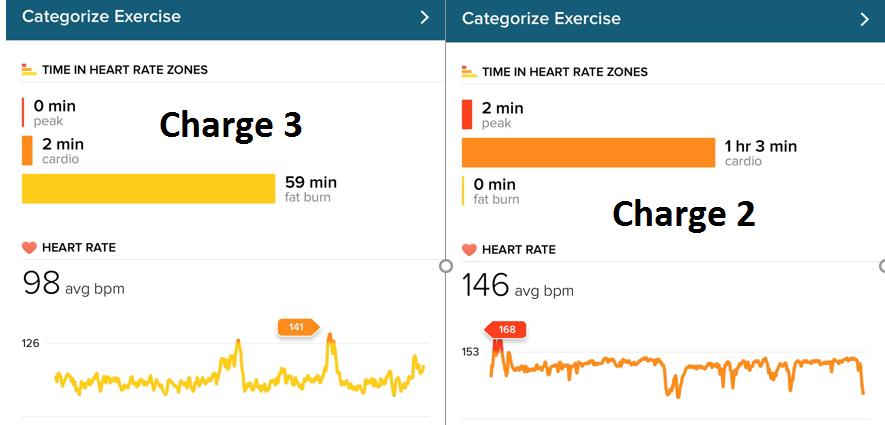Open right Categorize Exercise header

(541, 19)
